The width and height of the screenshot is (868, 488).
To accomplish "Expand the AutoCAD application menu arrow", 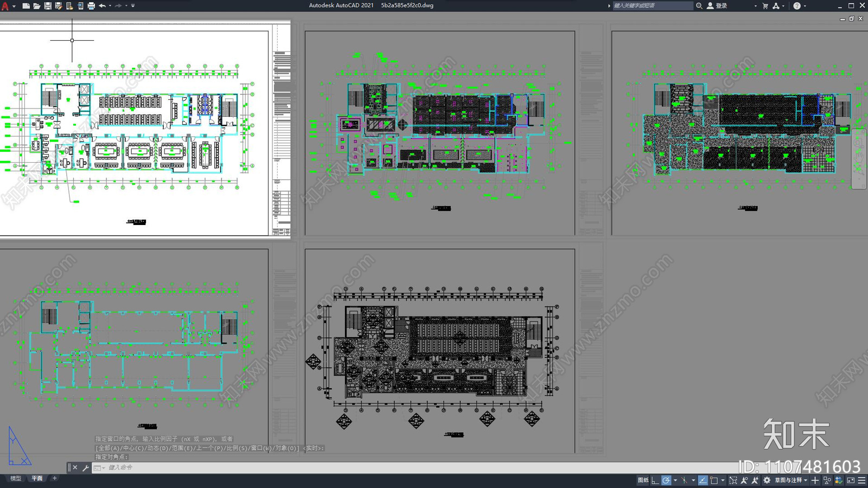I will click(14, 6).
